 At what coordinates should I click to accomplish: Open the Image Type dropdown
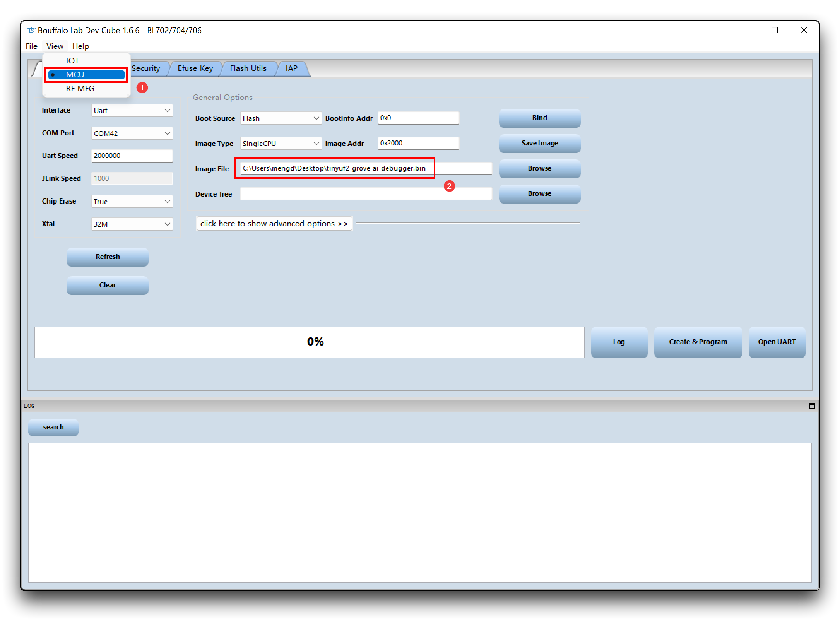(281, 143)
